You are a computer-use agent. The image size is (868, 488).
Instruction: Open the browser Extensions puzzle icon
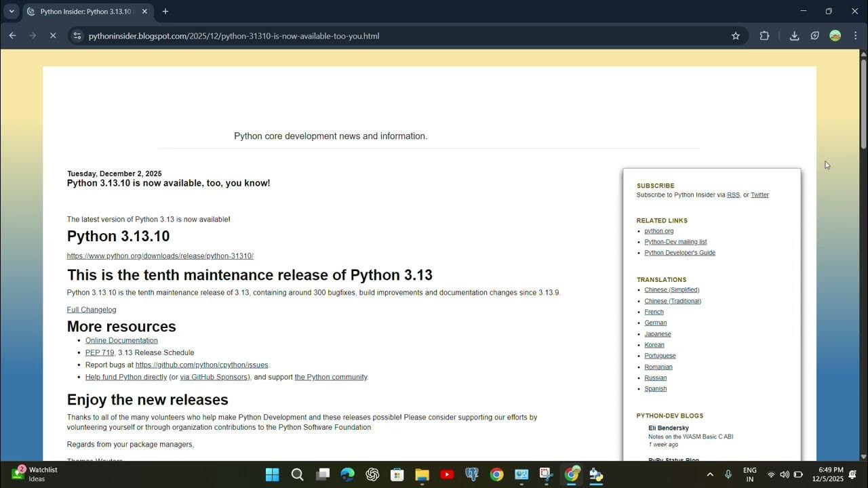coord(764,35)
